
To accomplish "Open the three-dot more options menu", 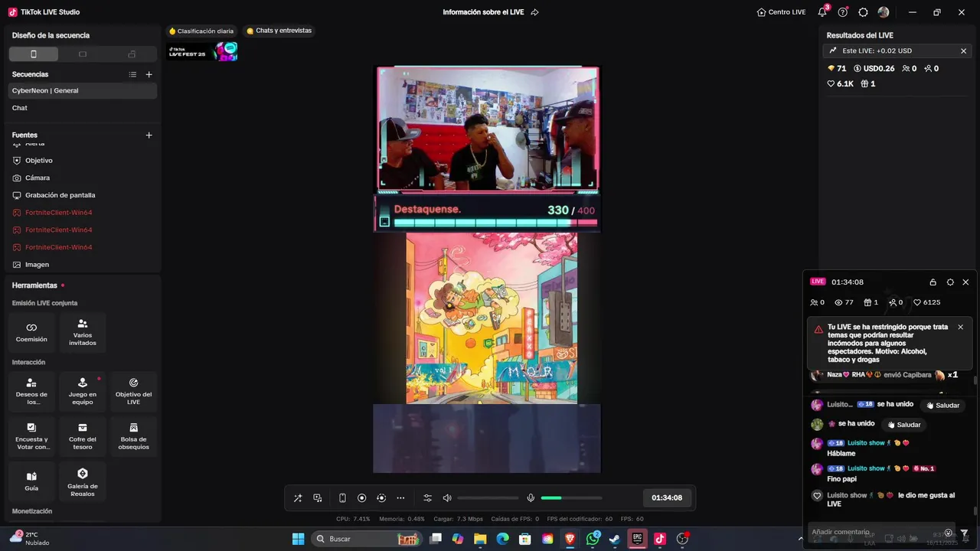I will click(x=400, y=498).
